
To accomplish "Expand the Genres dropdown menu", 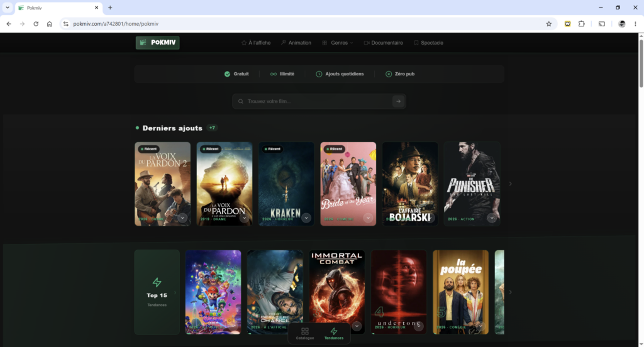I will 338,43.
